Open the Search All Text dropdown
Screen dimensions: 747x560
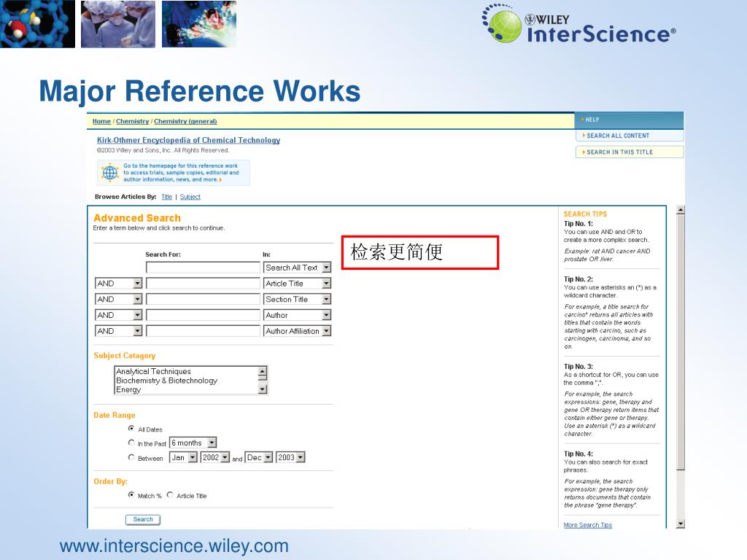pos(298,268)
